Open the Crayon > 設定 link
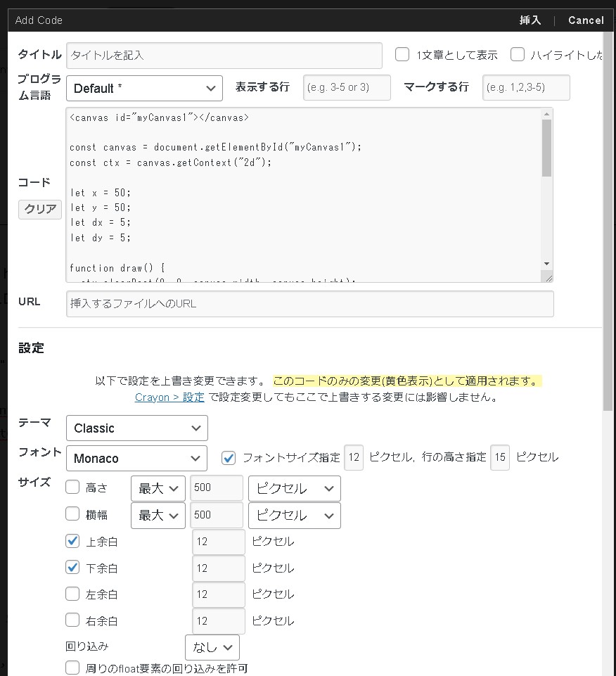Viewport: 616px width, 676px height. (x=169, y=397)
